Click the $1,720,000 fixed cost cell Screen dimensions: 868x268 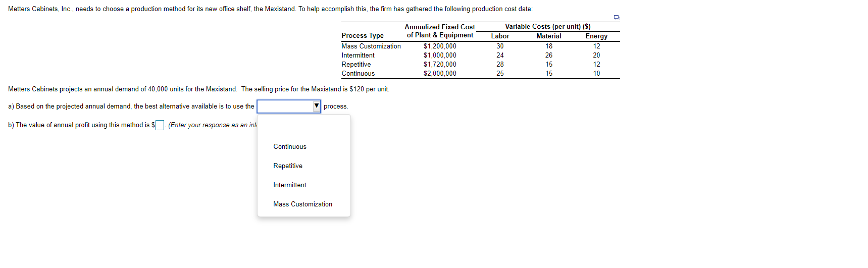pos(440,64)
